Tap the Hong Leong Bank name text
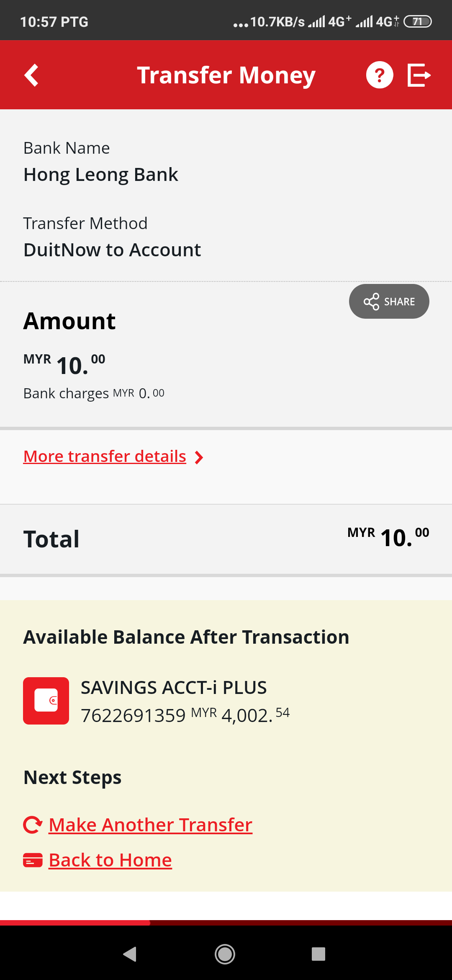The height and width of the screenshot is (980, 452). click(x=101, y=175)
